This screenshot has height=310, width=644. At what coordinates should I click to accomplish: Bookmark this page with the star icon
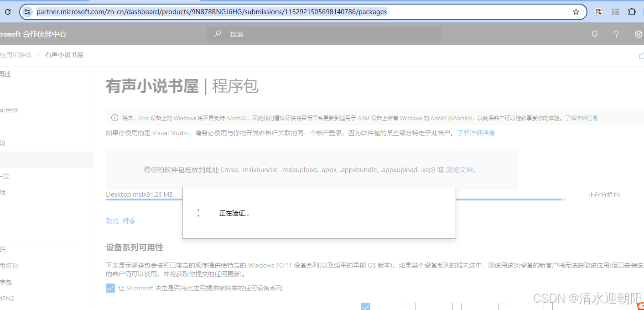[576, 12]
